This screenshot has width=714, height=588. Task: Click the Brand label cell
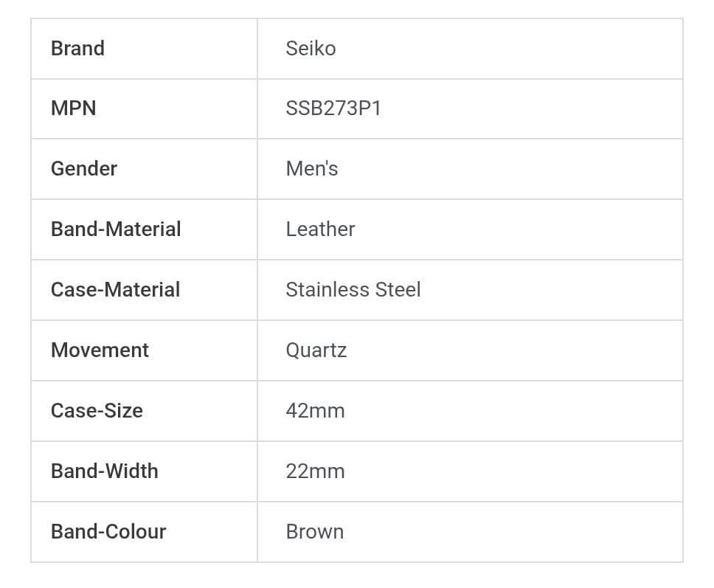coord(77,49)
